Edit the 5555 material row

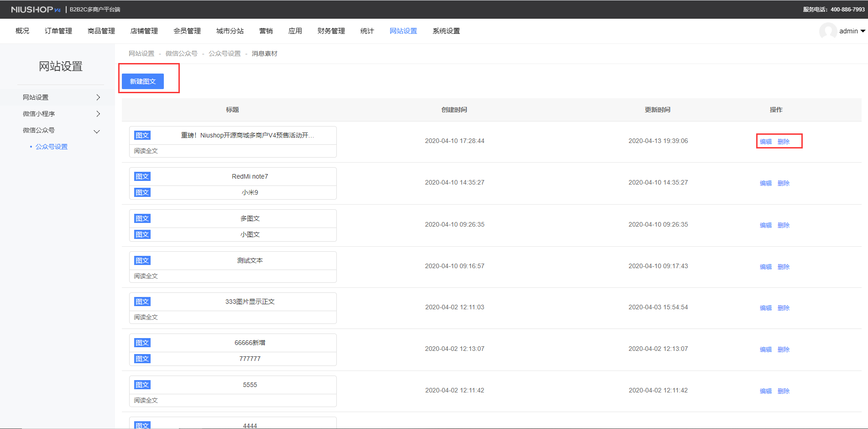pos(766,391)
